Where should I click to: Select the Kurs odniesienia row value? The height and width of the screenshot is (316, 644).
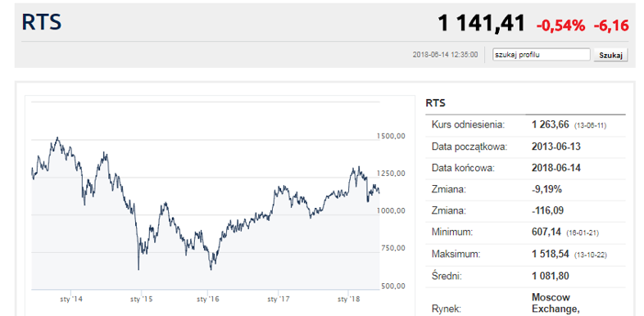point(550,124)
